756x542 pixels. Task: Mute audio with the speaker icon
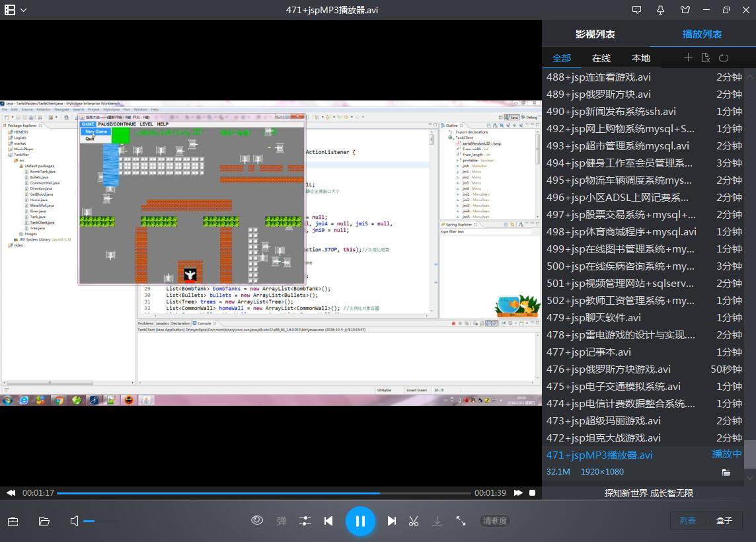[x=74, y=522]
